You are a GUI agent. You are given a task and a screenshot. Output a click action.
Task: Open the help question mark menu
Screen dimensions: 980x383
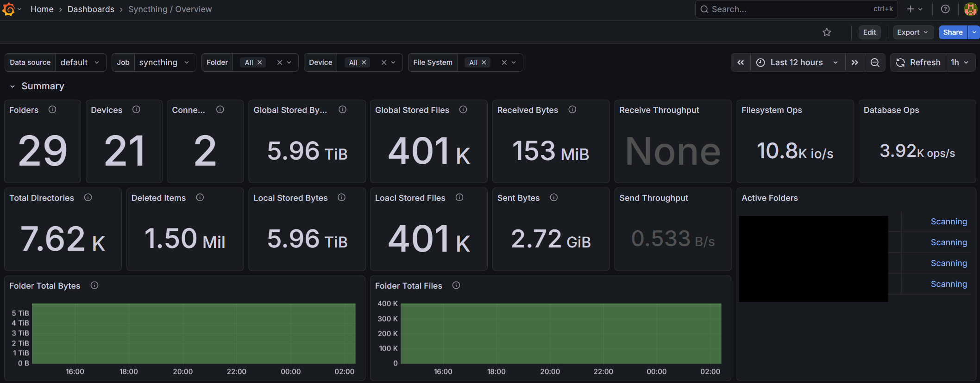(945, 9)
